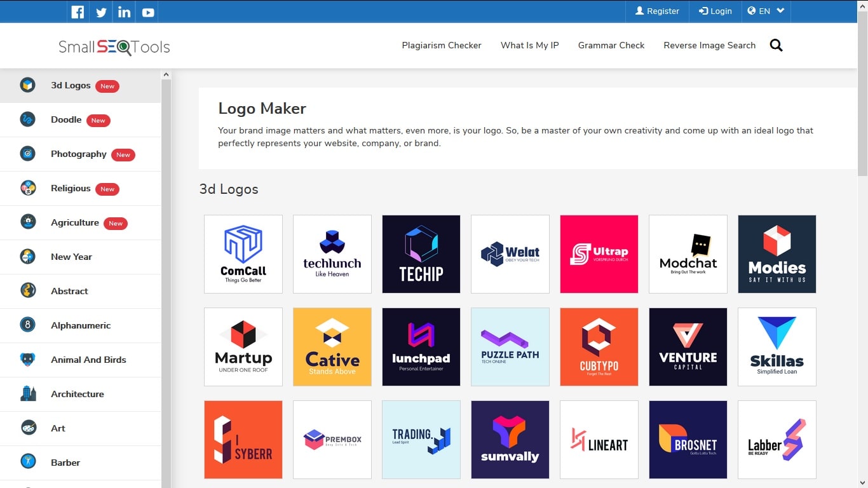
Task: Select the Animal And Birds category icon
Action: point(28,360)
